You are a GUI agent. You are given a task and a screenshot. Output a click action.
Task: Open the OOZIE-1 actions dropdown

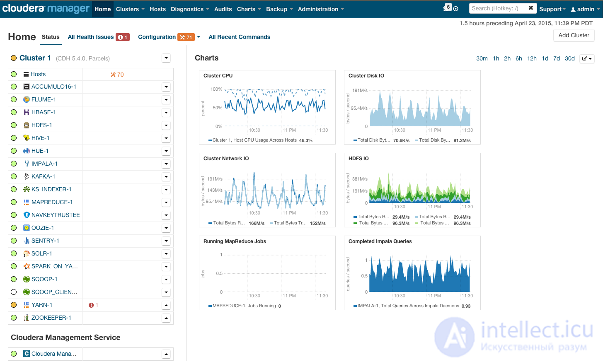(x=166, y=229)
